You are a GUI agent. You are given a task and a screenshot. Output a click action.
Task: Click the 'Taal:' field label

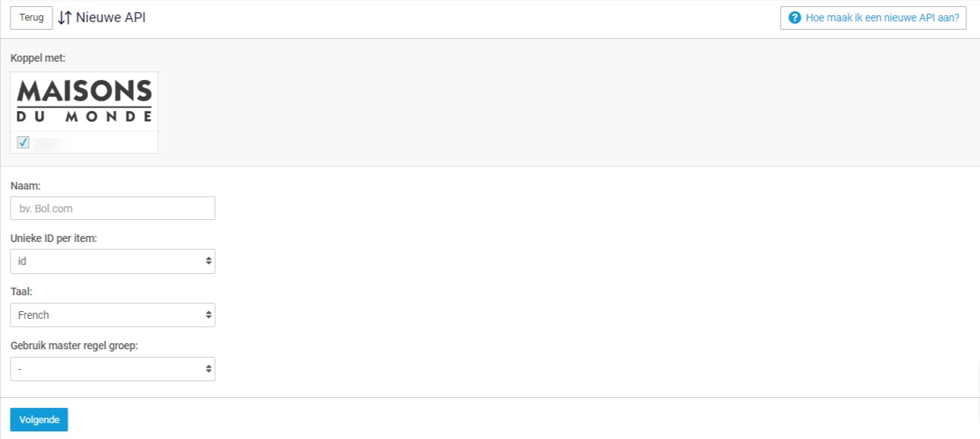(21, 292)
